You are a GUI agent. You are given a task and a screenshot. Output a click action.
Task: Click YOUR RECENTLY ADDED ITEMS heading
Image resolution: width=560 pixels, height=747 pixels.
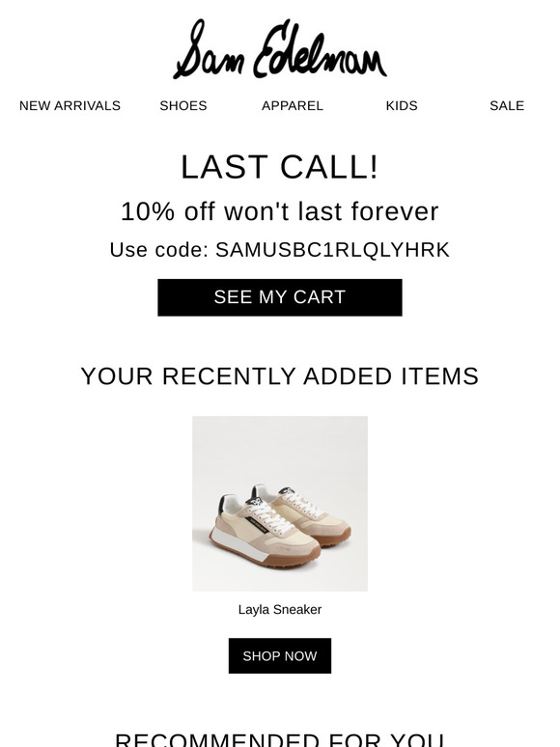click(x=280, y=376)
